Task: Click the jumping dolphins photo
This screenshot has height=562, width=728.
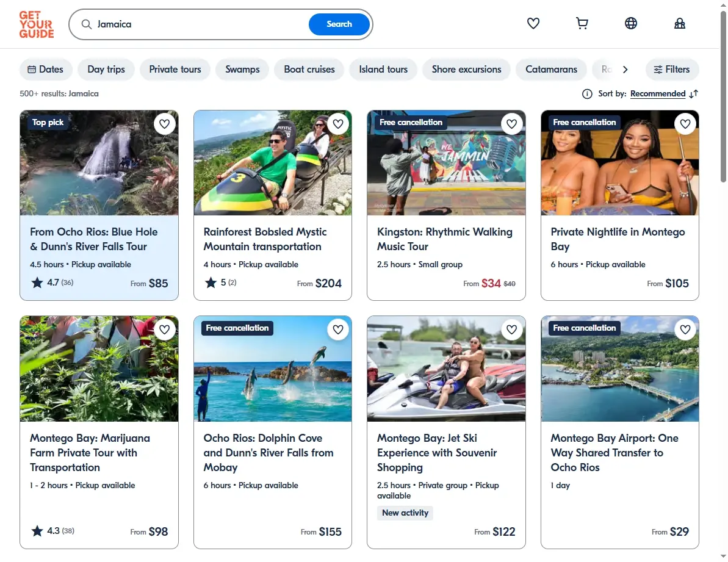Action: pos(273,369)
